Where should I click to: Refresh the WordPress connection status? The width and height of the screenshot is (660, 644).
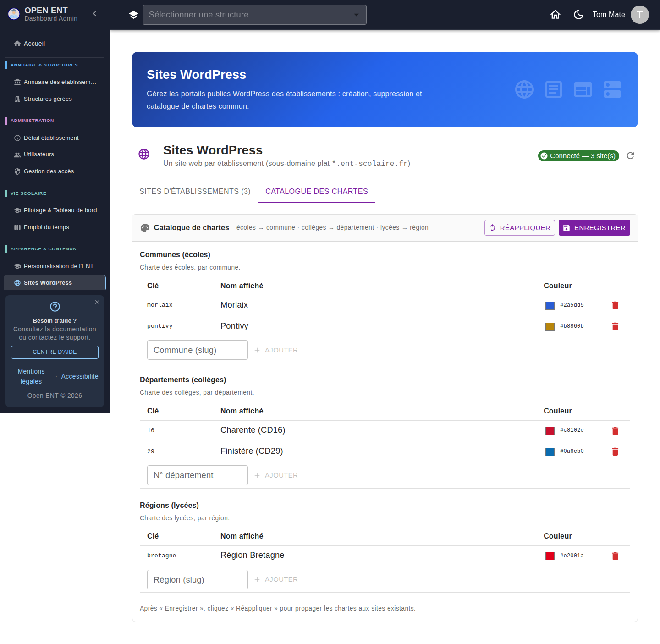coord(631,156)
